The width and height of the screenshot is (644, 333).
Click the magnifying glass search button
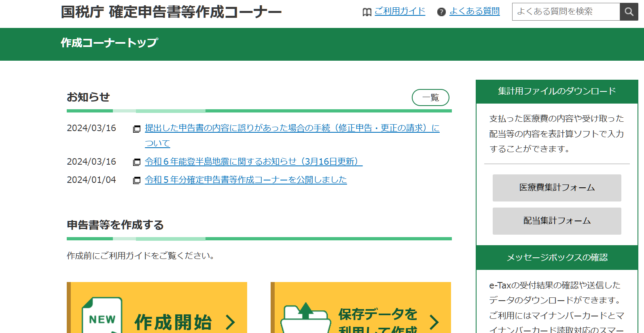629,12
